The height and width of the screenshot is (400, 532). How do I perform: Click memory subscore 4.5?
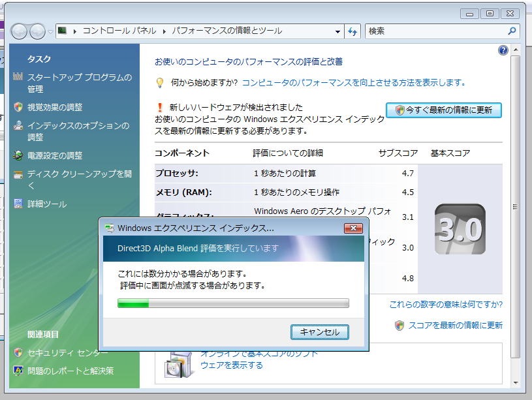click(x=408, y=192)
